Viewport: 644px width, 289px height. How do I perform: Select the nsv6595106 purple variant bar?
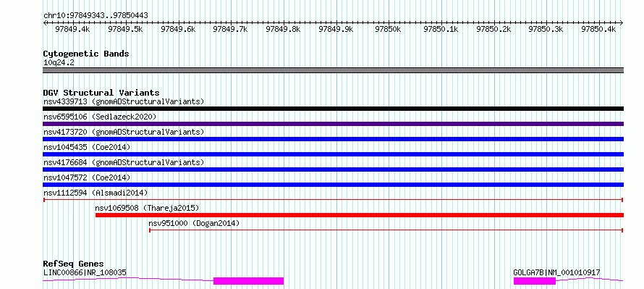(x=333, y=124)
